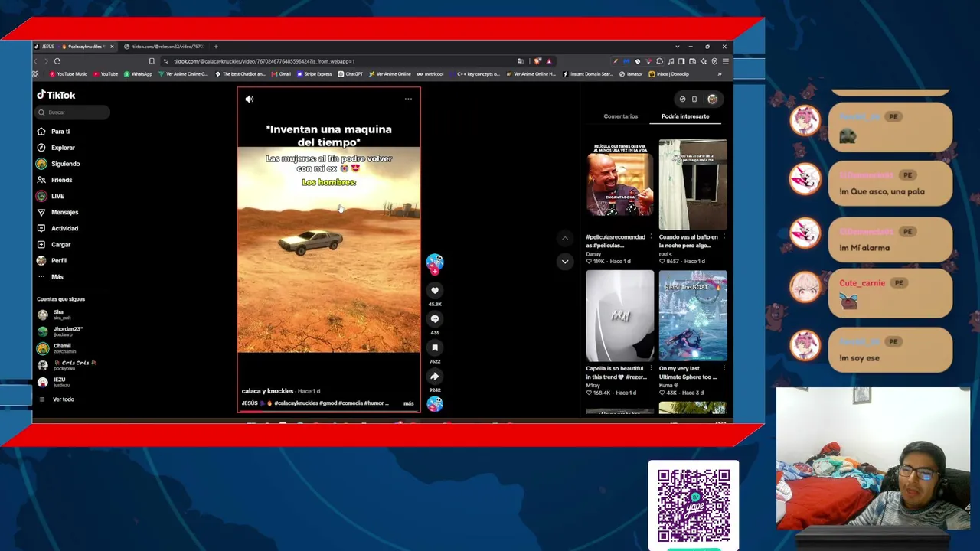The image size is (980, 551).
Task: Expand the bookmarks bar overflow chevron
Action: [719, 74]
